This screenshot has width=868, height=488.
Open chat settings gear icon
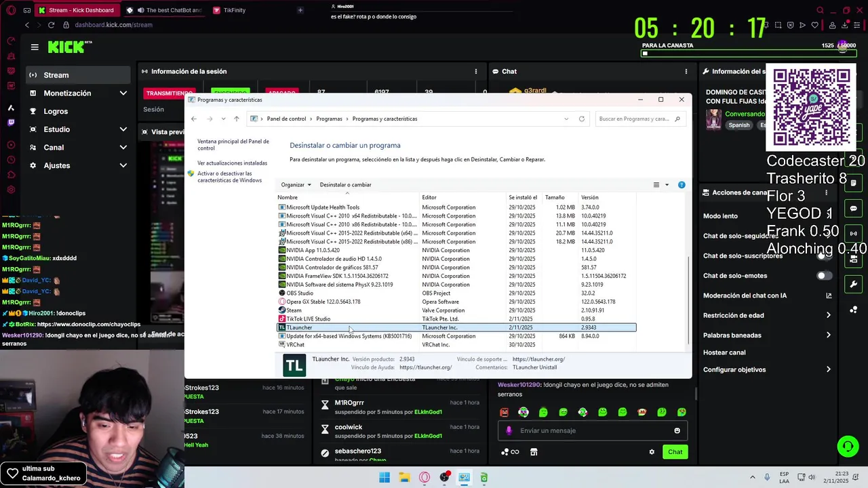(x=652, y=452)
